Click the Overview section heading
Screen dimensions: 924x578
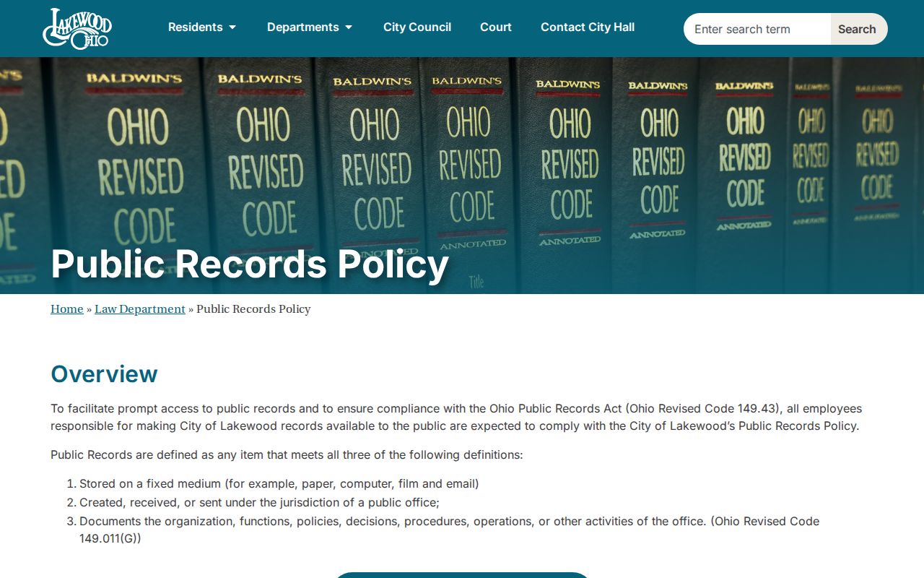click(x=104, y=374)
